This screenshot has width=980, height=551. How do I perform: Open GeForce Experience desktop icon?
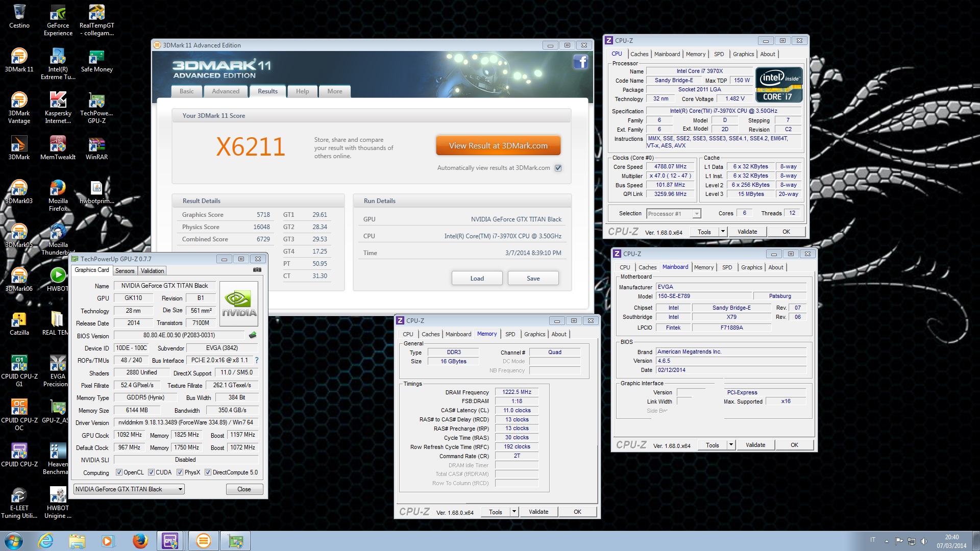point(58,20)
